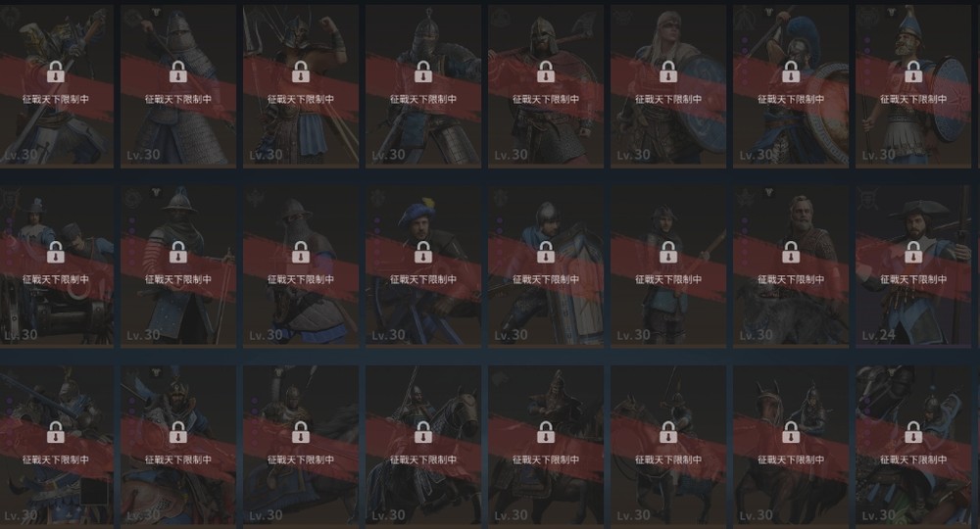
Task: Click the lock icon on the cannon crew card
Action: tap(56, 253)
